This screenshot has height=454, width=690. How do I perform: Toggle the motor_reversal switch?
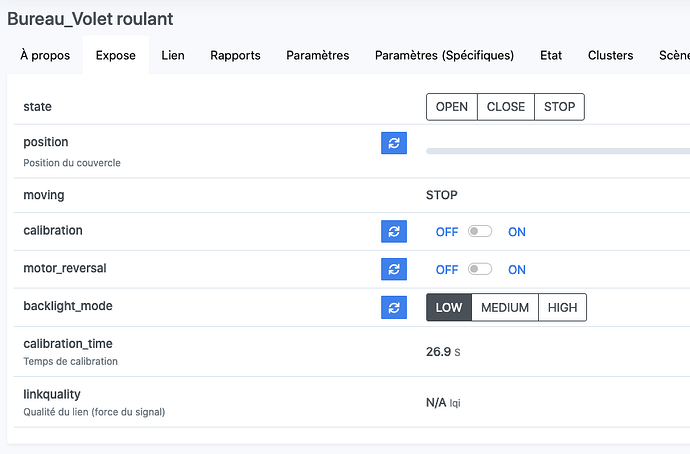coord(481,269)
